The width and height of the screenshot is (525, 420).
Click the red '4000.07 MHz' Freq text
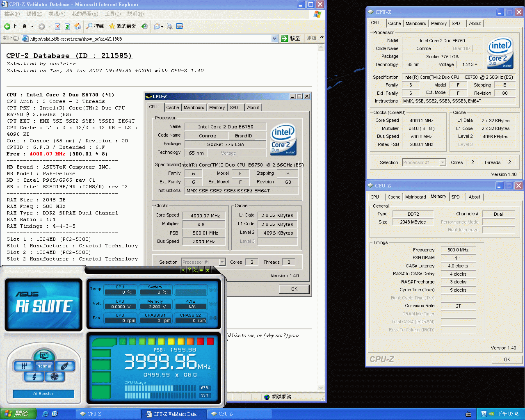pos(48,154)
